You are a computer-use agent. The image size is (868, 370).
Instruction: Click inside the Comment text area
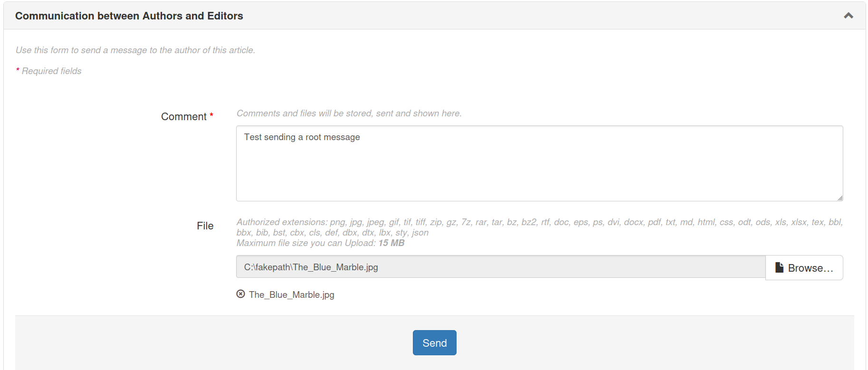pos(539,163)
